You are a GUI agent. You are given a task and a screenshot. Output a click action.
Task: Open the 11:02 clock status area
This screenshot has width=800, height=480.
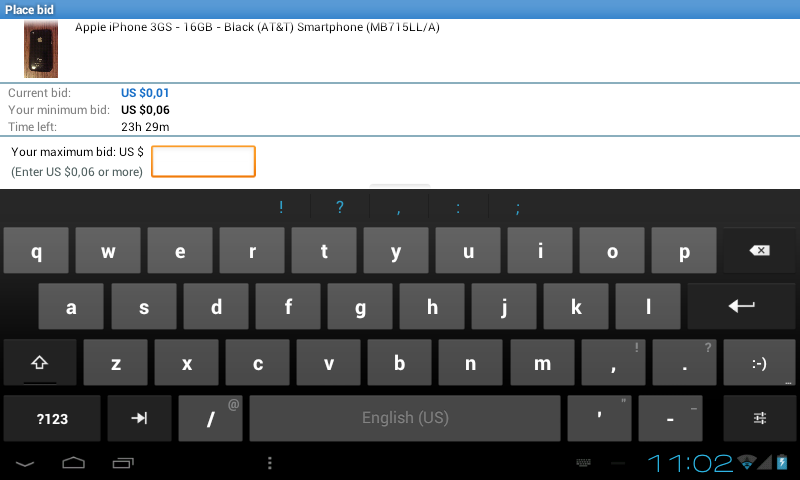690,463
